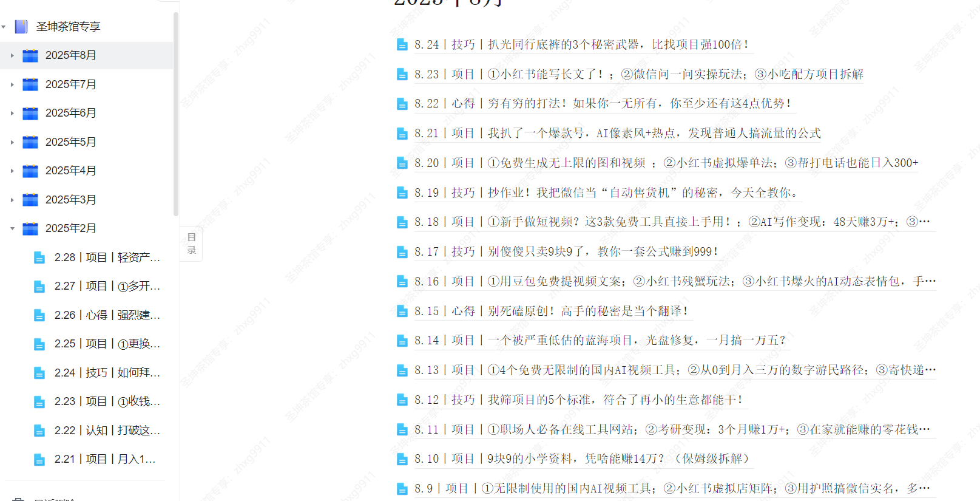Open link 8.16 项目 用豆包免费提视频文案

point(675,281)
